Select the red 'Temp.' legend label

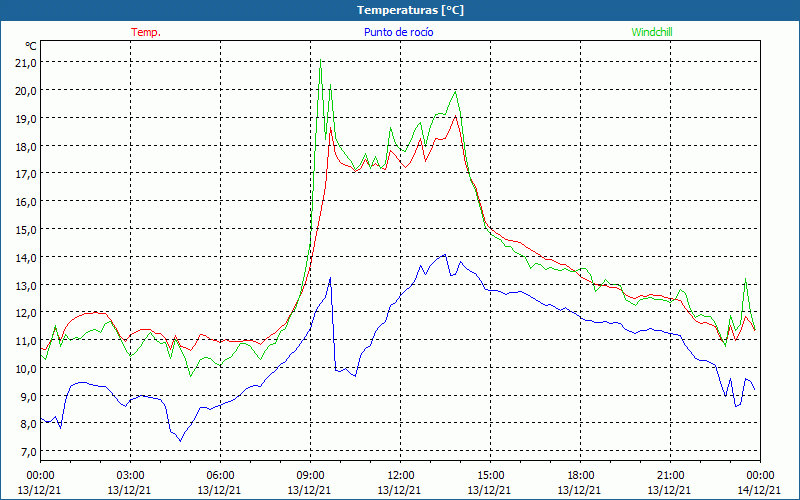(x=146, y=32)
